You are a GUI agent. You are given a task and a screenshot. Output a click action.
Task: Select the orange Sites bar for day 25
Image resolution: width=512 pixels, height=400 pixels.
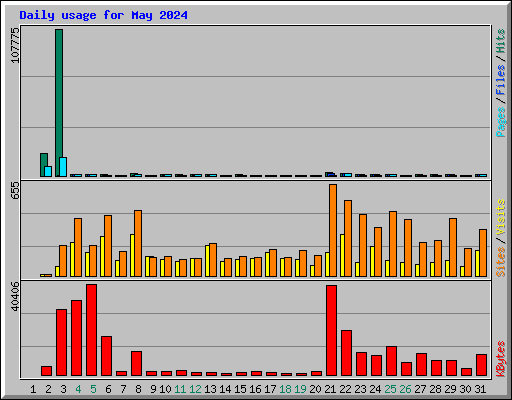[x=393, y=244]
